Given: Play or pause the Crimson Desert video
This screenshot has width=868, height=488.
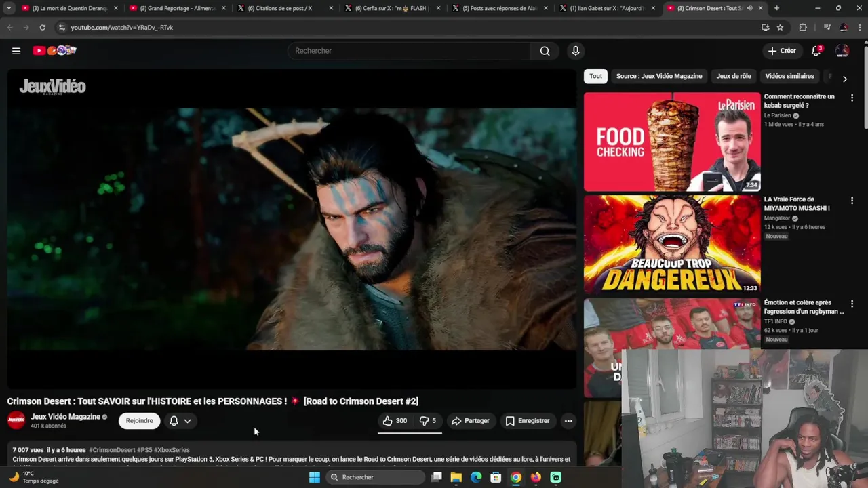Looking at the screenshot, I should point(292,229).
